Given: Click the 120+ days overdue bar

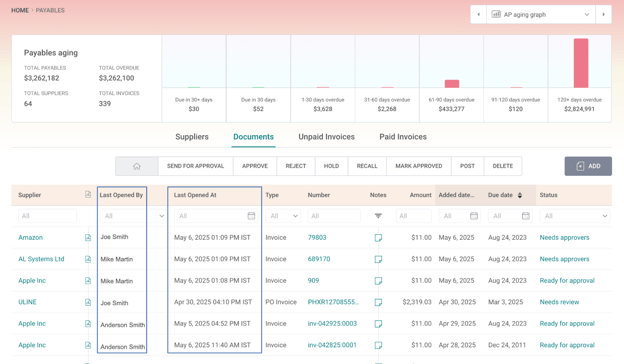Looking at the screenshot, I should [581, 63].
